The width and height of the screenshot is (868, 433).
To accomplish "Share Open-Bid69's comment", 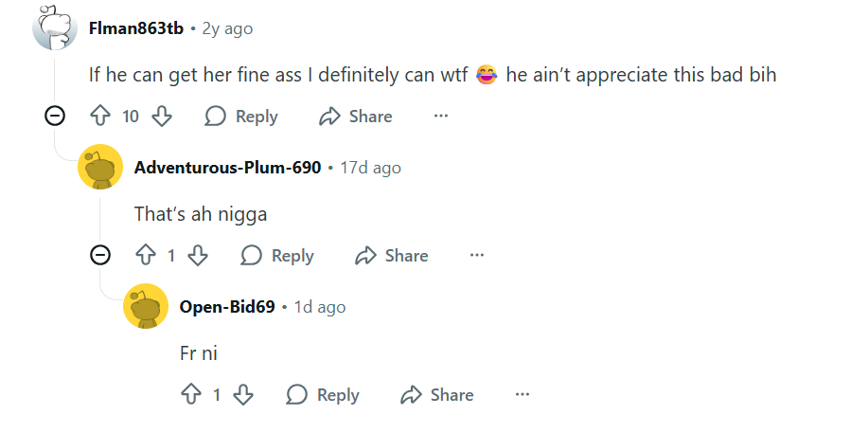I will (x=437, y=395).
